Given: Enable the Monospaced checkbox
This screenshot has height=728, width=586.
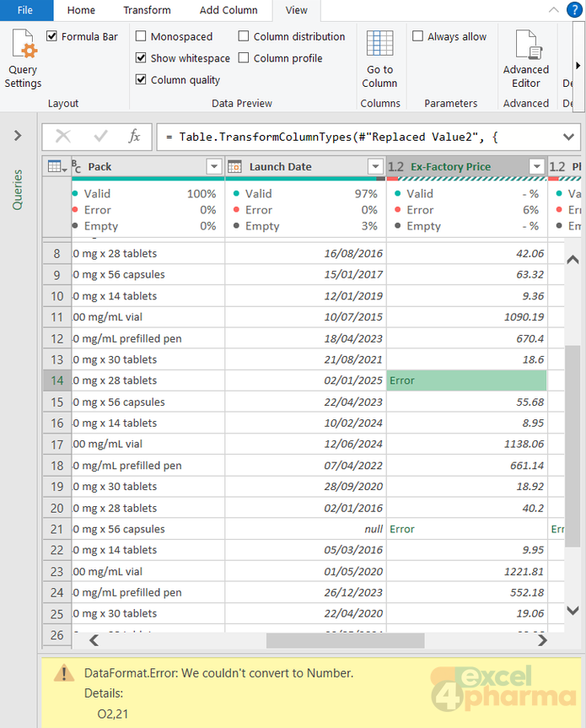Looking at the screenshot, I should tap(141, 36).
